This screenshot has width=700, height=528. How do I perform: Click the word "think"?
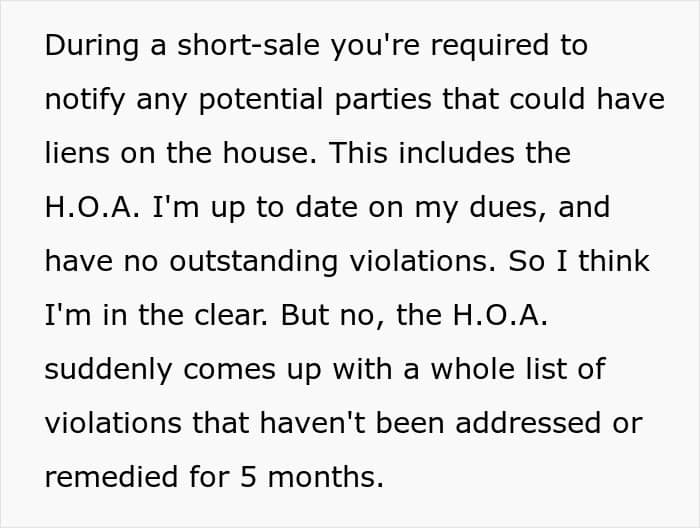614,261
